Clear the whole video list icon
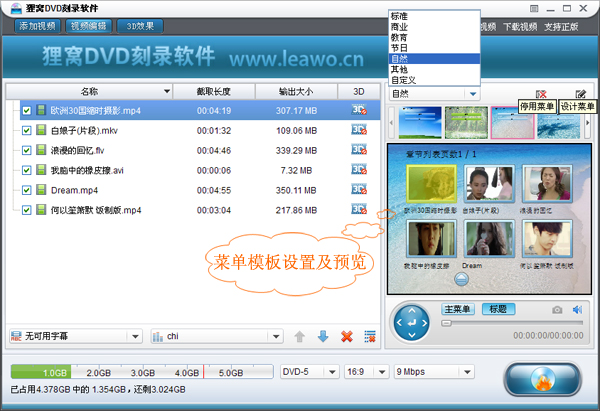Image resolution: width=600 pixels, height=411 pixels. [x=370, y=336]
